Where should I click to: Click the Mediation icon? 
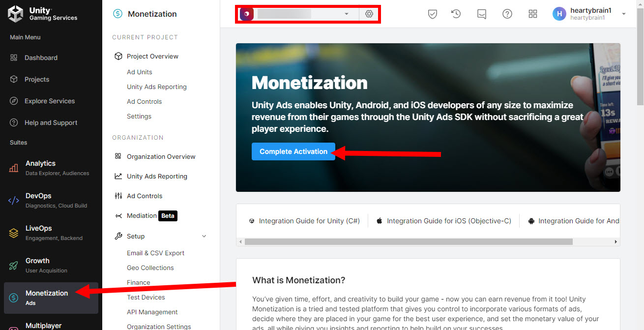[x=118, y=215]
